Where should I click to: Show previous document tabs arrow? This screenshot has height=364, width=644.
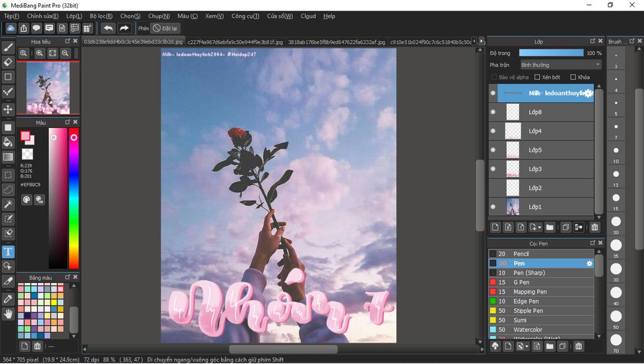tap(474, 41)
